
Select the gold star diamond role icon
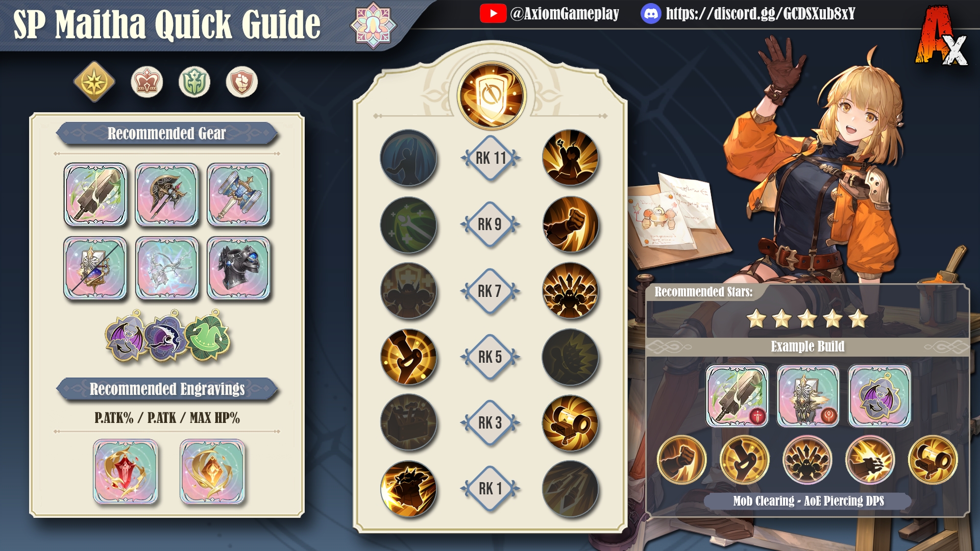[x=94, y=82]
